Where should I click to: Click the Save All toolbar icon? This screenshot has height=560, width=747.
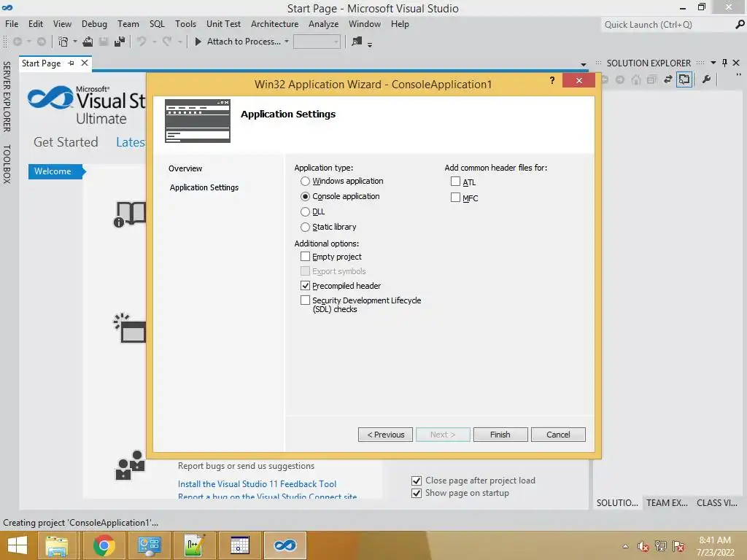pyautogui.click(x=120, y=42)
